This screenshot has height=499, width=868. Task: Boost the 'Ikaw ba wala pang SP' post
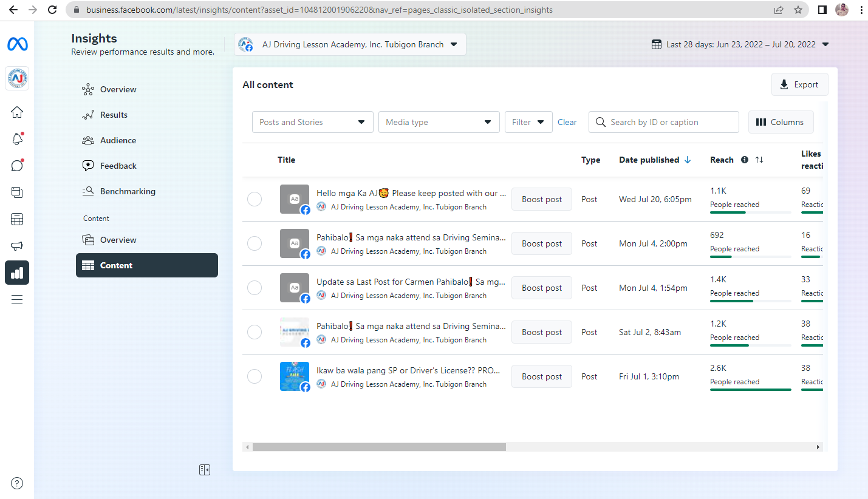(542, 376)
